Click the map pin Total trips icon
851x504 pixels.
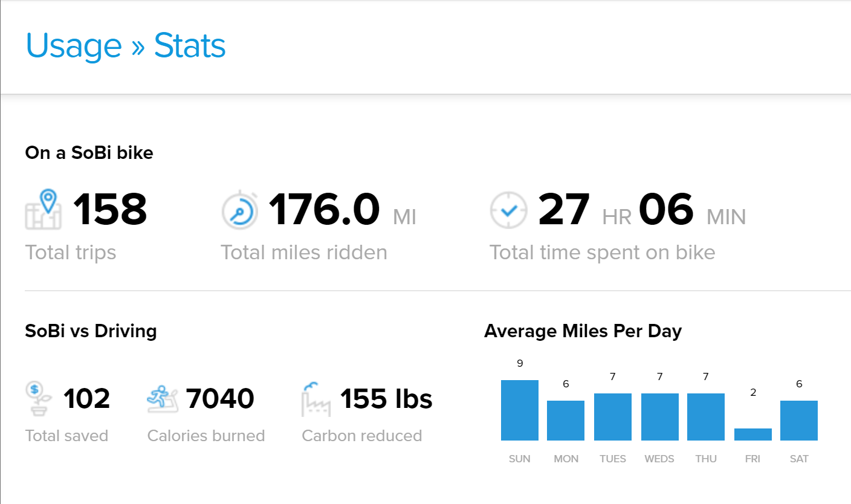[x=44, y=210]
